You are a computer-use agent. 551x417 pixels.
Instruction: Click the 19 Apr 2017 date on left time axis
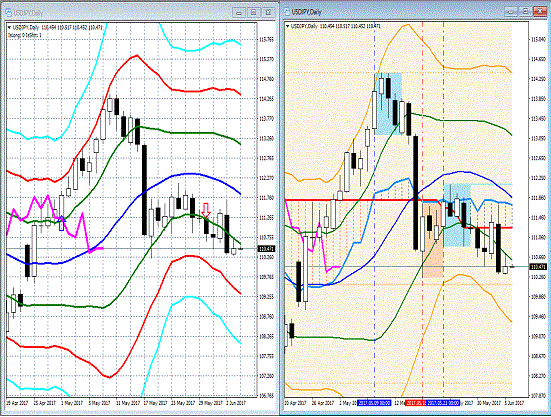tap(17, 403)
